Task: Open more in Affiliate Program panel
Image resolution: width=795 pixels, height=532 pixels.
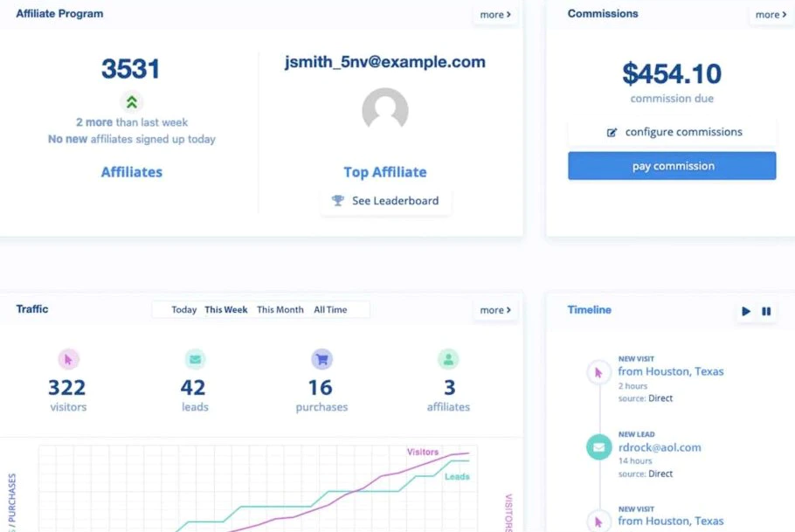Action: tap(495, 15)
